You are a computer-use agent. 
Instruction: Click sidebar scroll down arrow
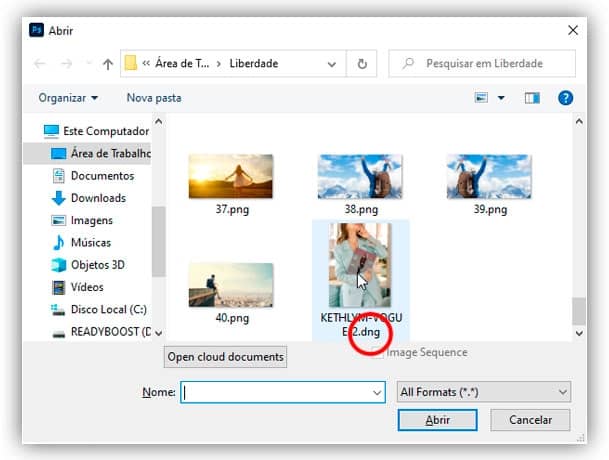point(158,333)
